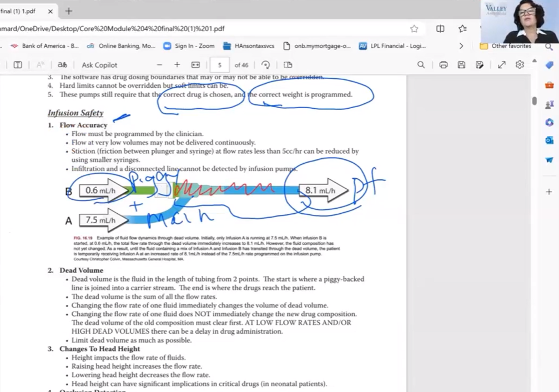Enter full screen PDF mode
This screenshot has width=559, height=392.
[502, 65]
